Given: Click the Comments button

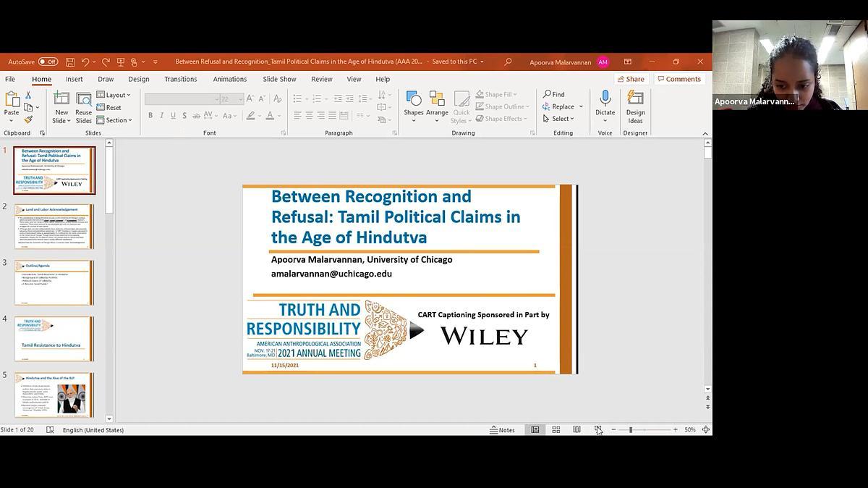Looking at the screenshot, I should point(678,79).
